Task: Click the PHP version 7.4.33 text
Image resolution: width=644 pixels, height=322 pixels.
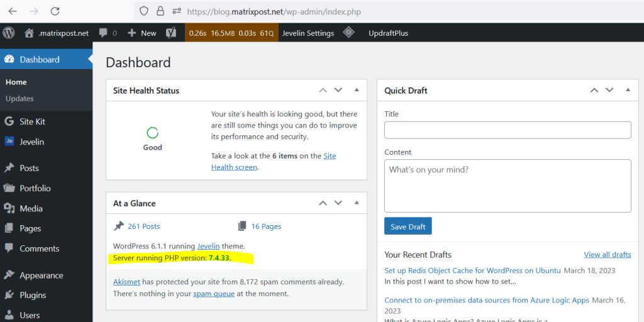Action: pos(172,258)
